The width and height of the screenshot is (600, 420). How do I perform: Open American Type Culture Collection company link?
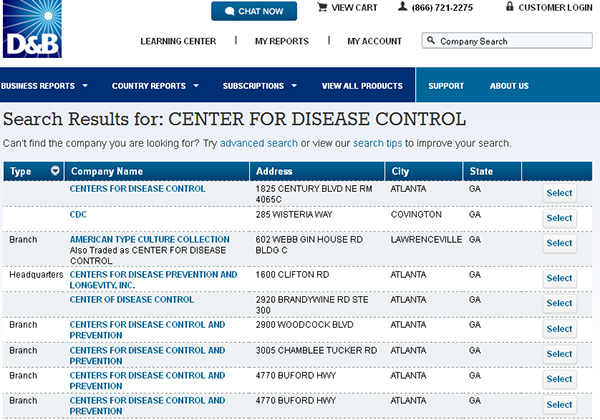(150, 240)
